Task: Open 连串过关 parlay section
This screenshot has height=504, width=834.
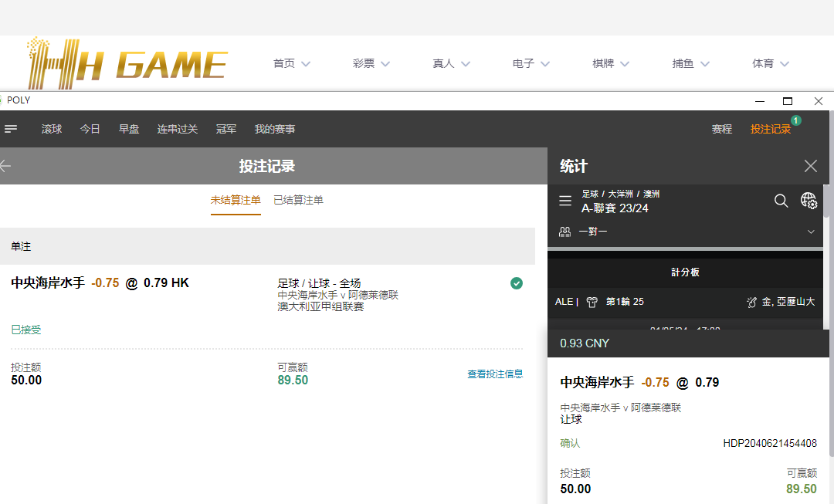Action: 178,129
